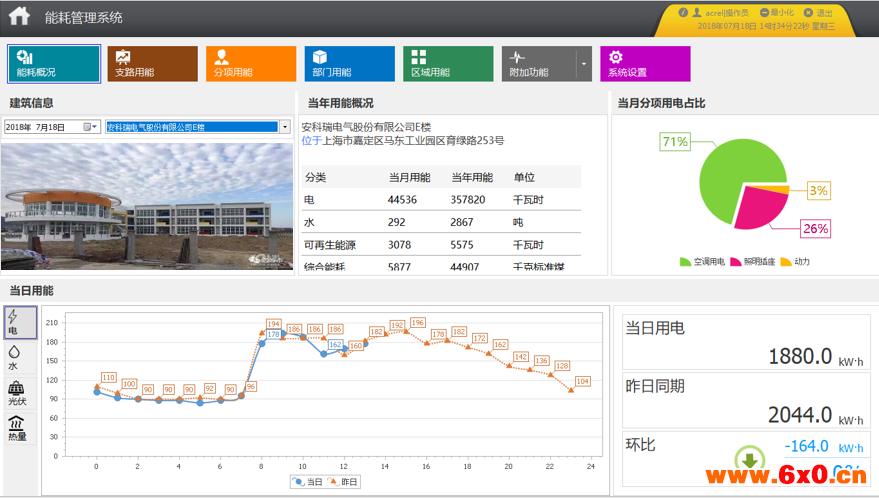Expand the building selection dropdown
The image size is (879, 498).
284,127
